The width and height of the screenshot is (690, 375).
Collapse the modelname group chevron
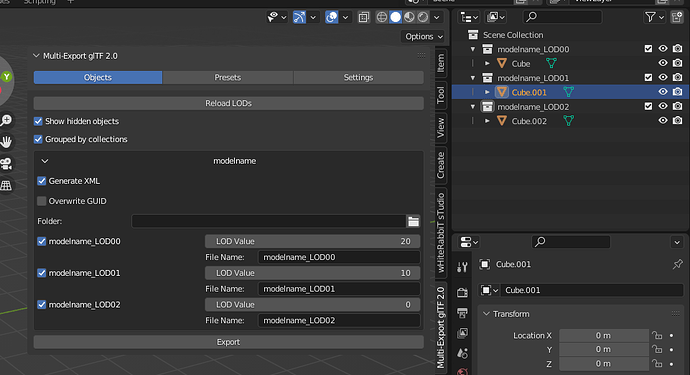pos(45,161)
